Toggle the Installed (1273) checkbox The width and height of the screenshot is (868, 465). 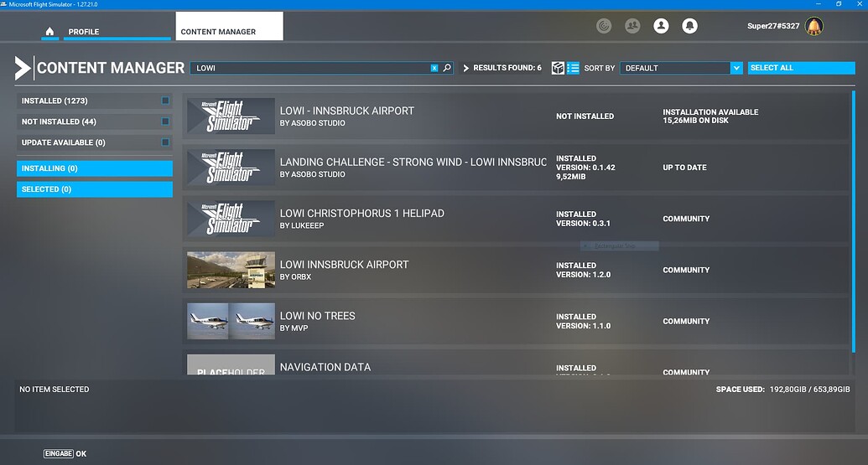(x=165, y=101)
